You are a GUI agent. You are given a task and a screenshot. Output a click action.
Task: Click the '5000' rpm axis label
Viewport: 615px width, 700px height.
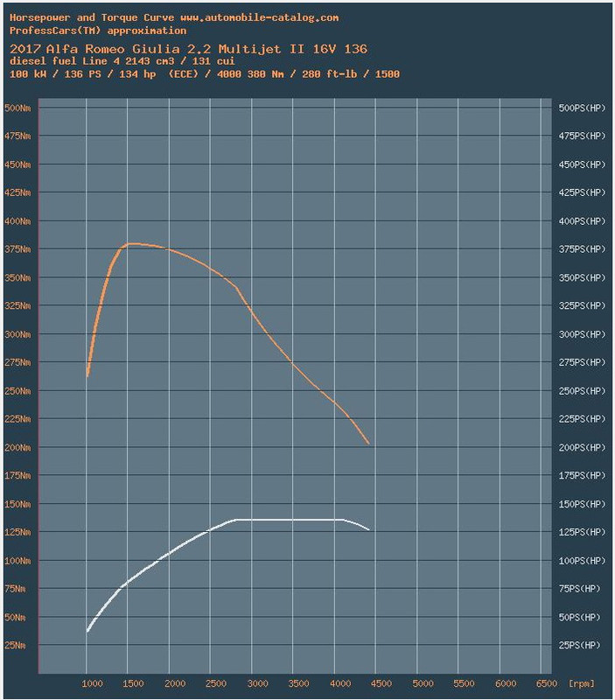pos(423,684)
